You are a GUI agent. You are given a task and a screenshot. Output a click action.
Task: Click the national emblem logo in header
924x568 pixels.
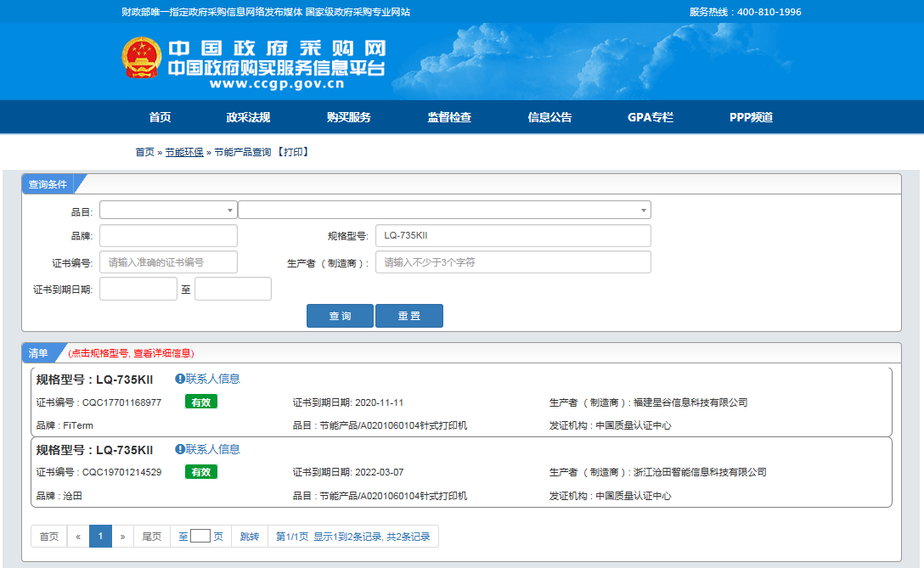tap(142, 58)
